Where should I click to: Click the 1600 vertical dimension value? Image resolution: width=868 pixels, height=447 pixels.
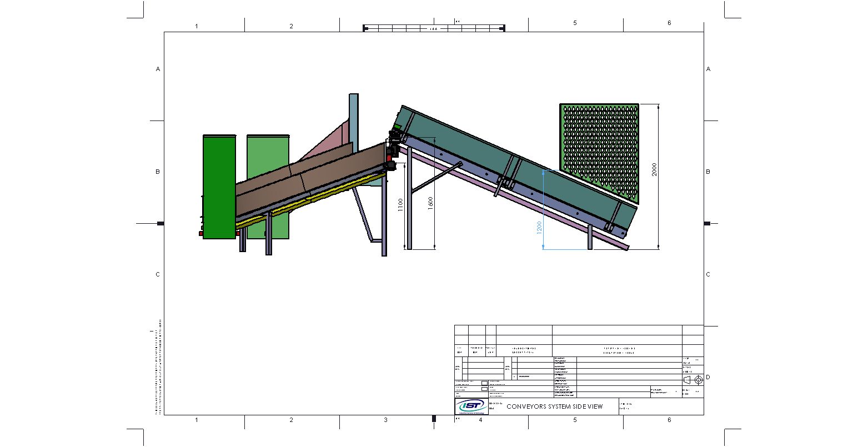coord(430,203)
